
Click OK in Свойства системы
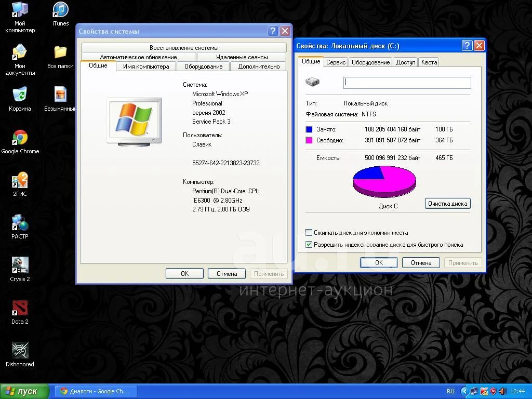pos(184,273)
